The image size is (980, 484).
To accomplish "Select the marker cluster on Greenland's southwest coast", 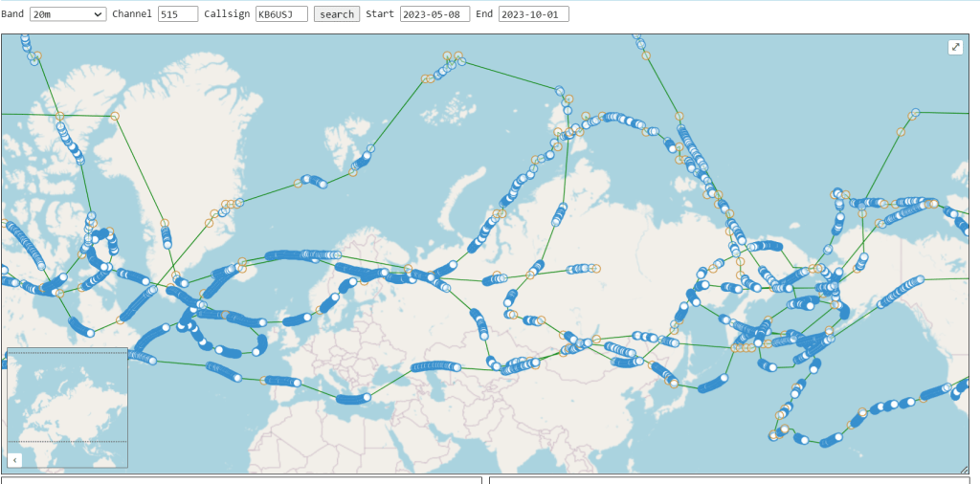I will (167, 235).
